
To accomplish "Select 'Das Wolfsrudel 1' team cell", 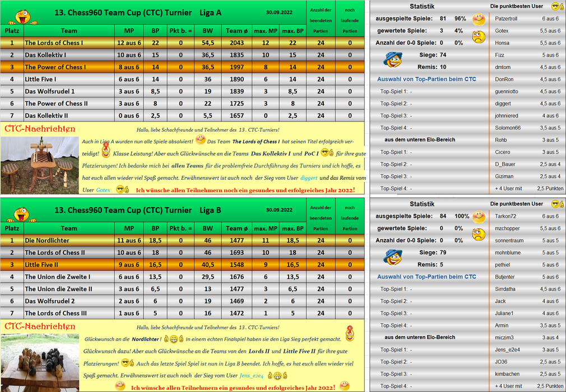I will click(69, 91).
